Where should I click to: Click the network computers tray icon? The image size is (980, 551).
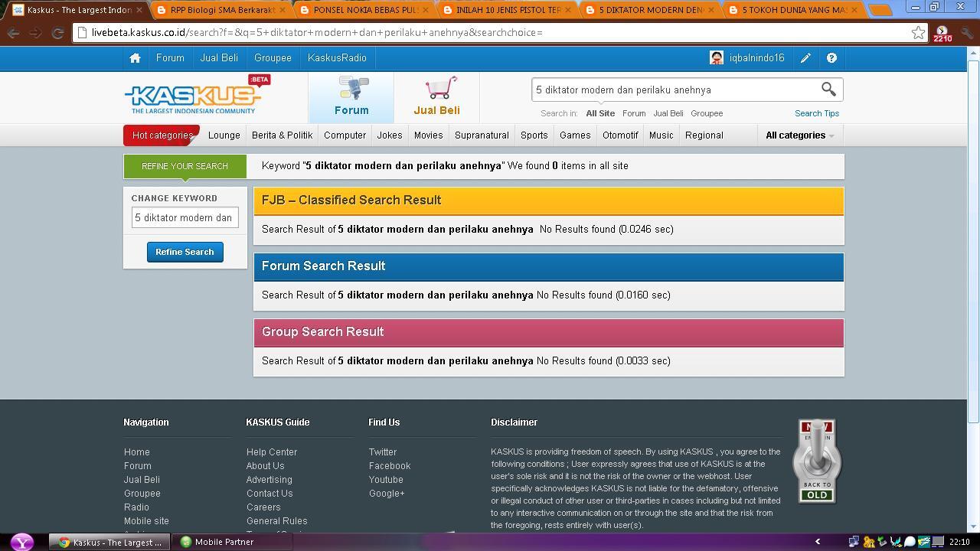click(854, 542)
